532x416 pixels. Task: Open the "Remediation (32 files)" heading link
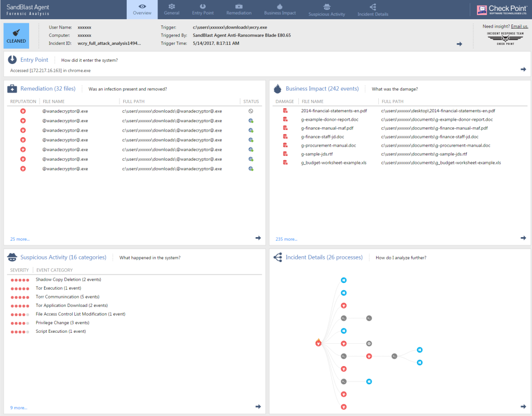[48, 88]
